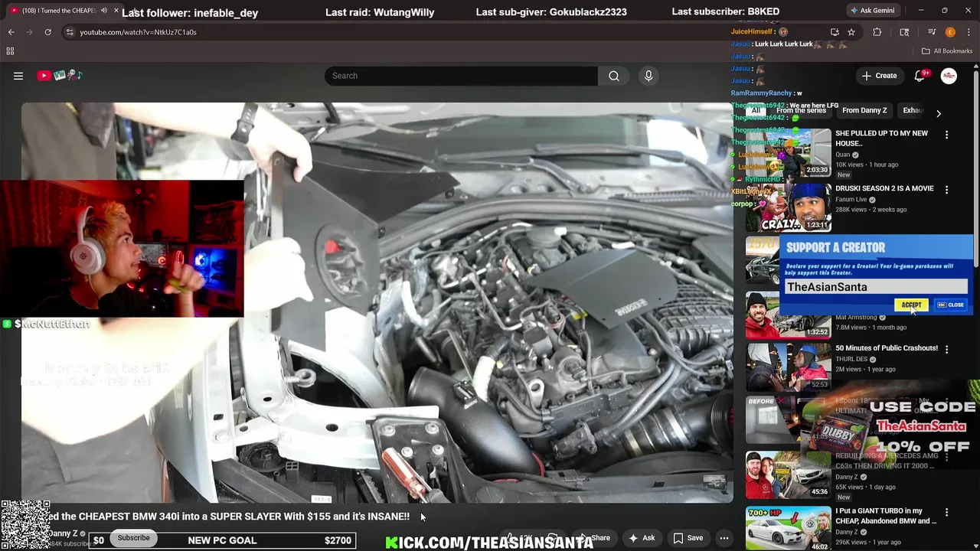The image size is (980, 551).
Task: Select the partially visible 'Exhau...' filter chip
Action: (912, 110)
